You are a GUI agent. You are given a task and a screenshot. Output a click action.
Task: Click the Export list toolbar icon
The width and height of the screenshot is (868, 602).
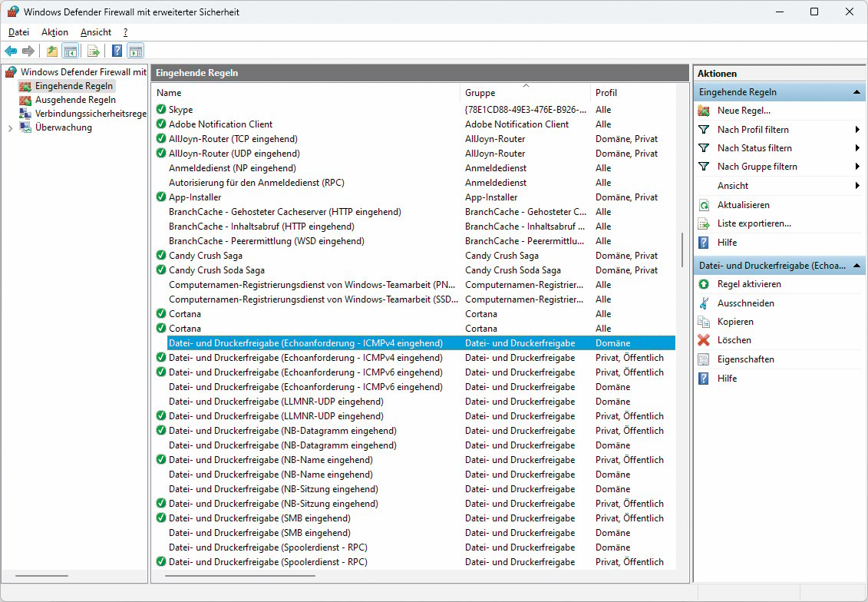pyautogui.click(x=94, y=51)
